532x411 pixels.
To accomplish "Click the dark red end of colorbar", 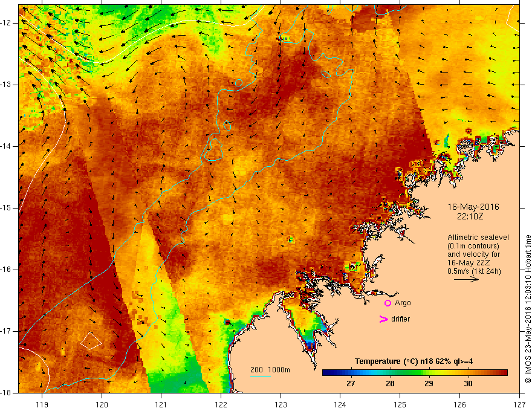I will pyautogui.click(x=504, y=373).
